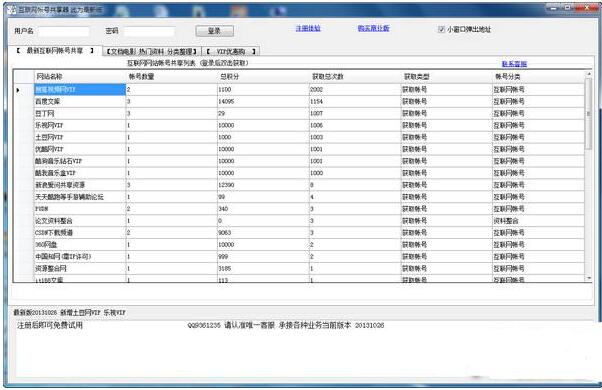Image resolution: width=602 pixels, height=390 pixels.
Task: Select the 优酷网VIP row
Action: tap(299, 149)
